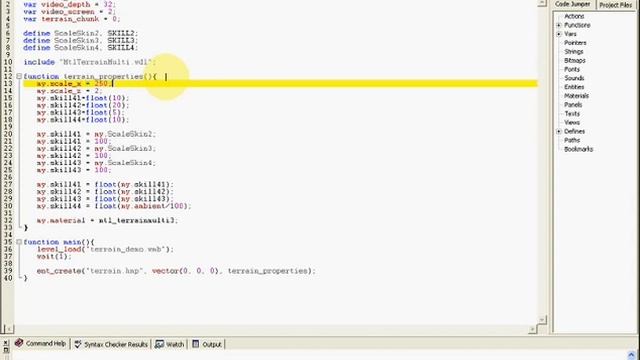Viewport: 640px width, 360px height.
Task: Click the 'my.scale_z = 2;' line
Action: coord(69,91)
